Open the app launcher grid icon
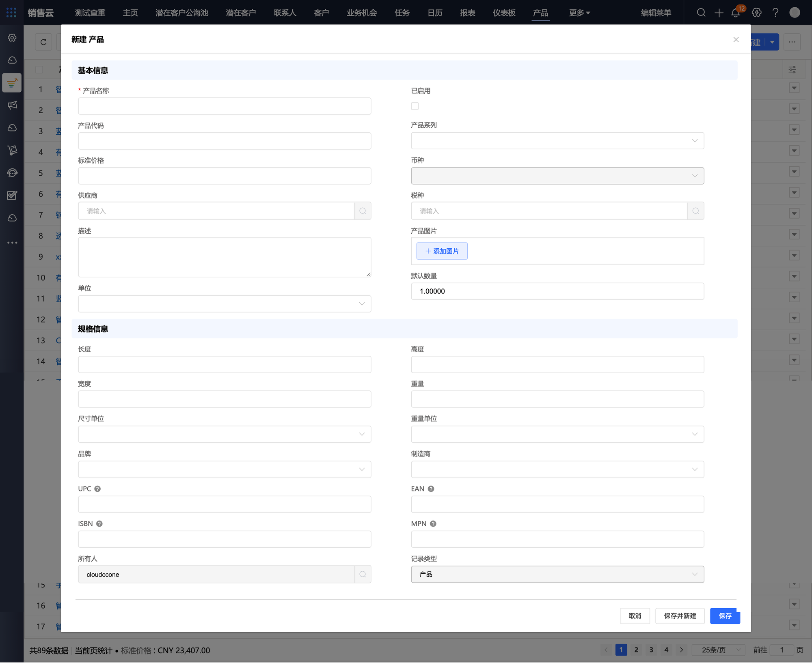This screenshot has height=663, width=812. coord(11,13)
